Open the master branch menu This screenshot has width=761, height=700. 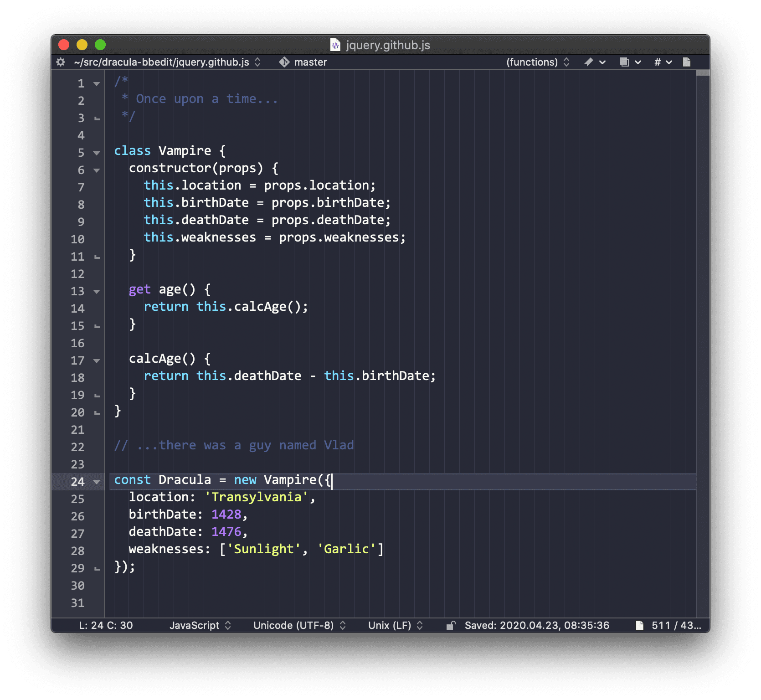311,62
